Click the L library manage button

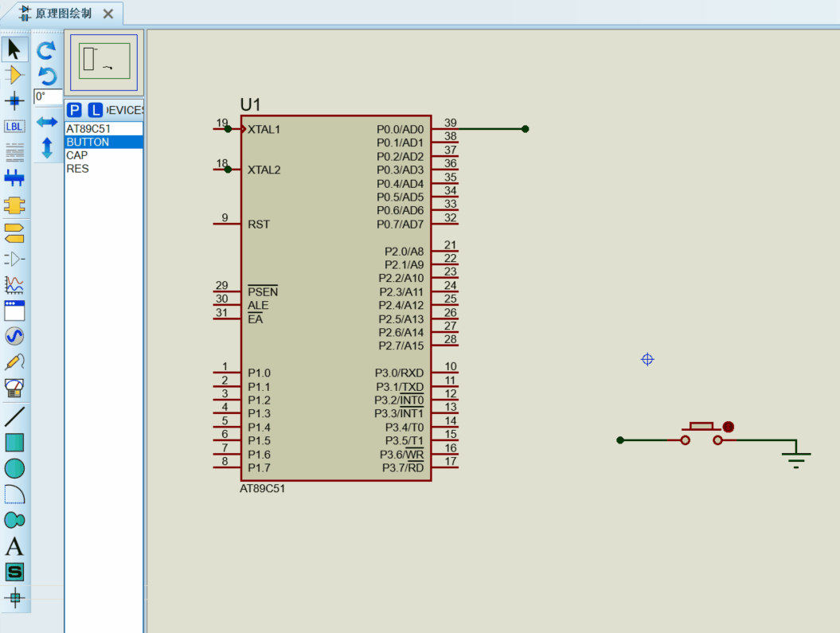[x=95, y=111]
